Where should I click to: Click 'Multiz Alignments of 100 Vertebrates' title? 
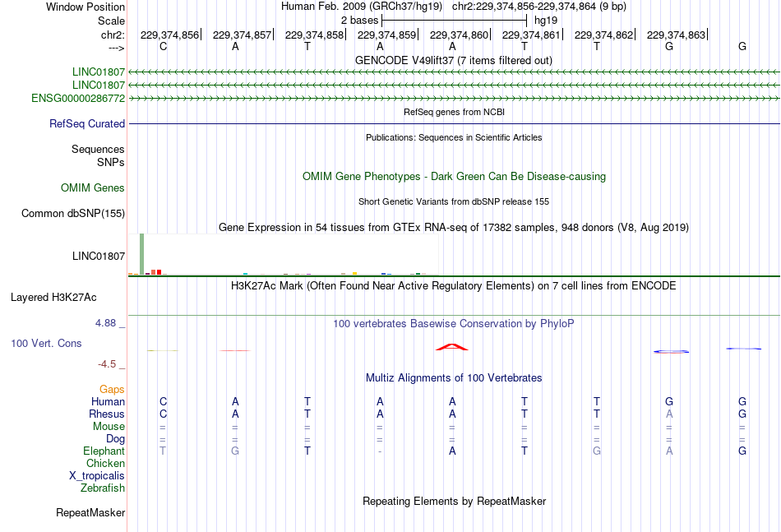[454, 378]
